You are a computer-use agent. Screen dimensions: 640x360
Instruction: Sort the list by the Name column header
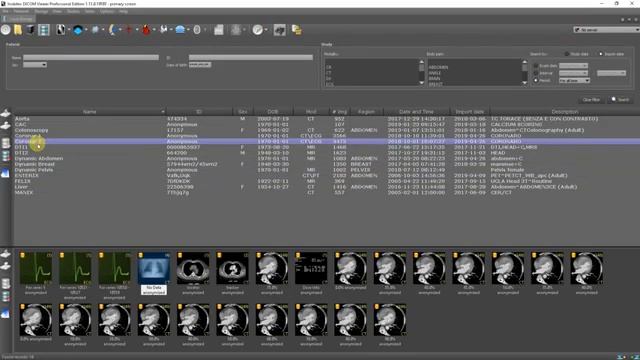(x=89, y=111)
